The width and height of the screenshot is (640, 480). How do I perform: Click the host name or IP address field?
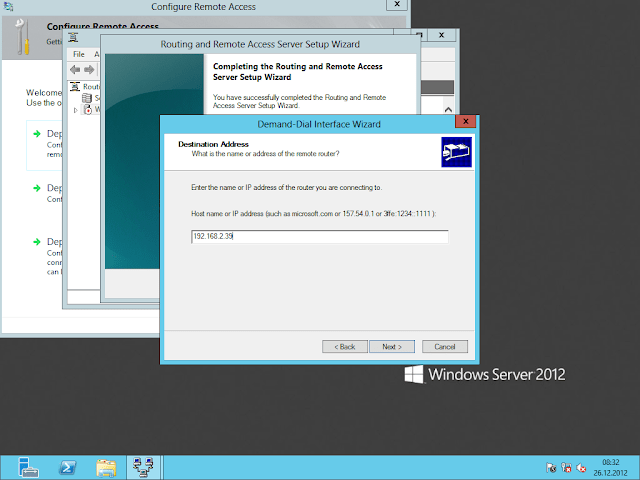pyautogui.click(x=319, y=236)
